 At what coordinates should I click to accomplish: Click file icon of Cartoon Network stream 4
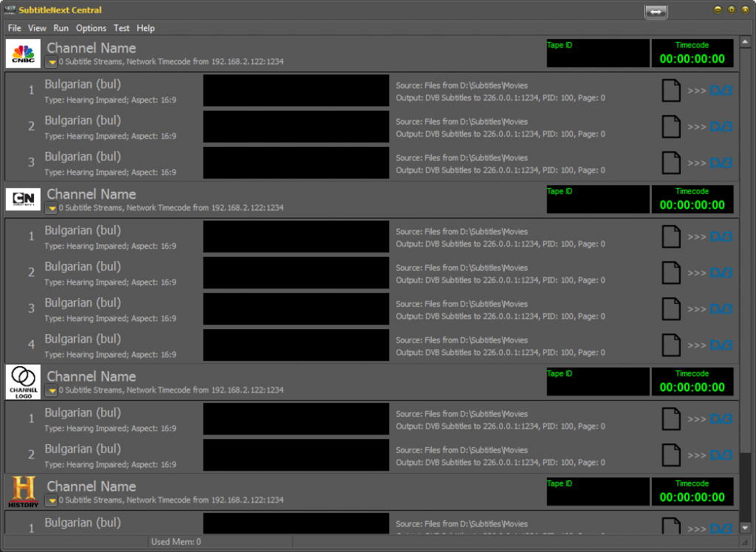[x=670, y=345]
